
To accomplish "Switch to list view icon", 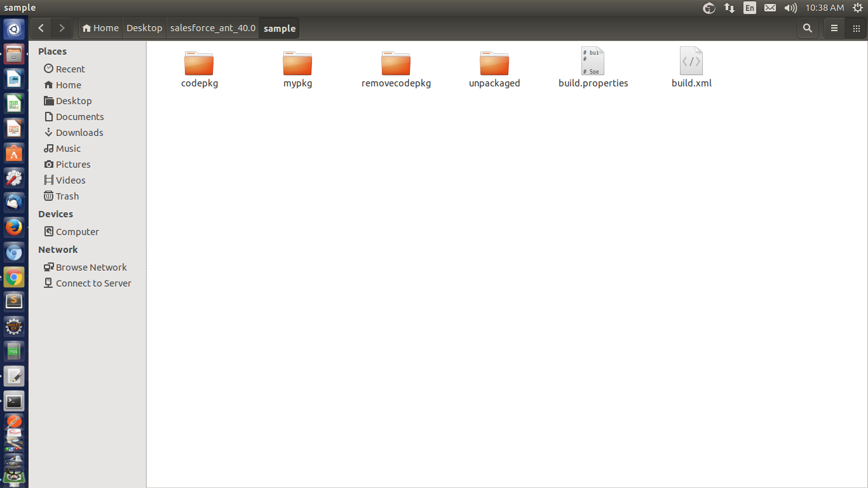I will click(x=834, y=28).
